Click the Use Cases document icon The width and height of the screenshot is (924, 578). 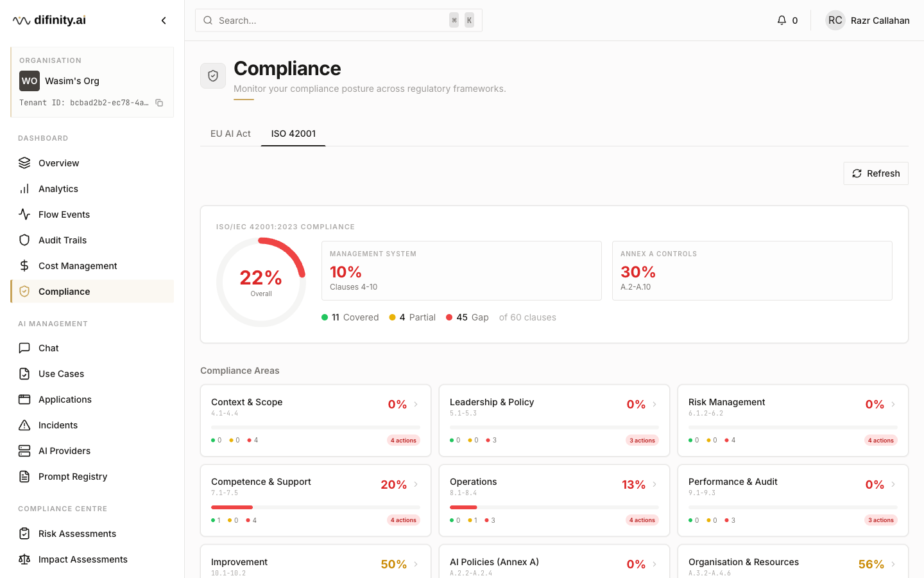click(24, 374)
